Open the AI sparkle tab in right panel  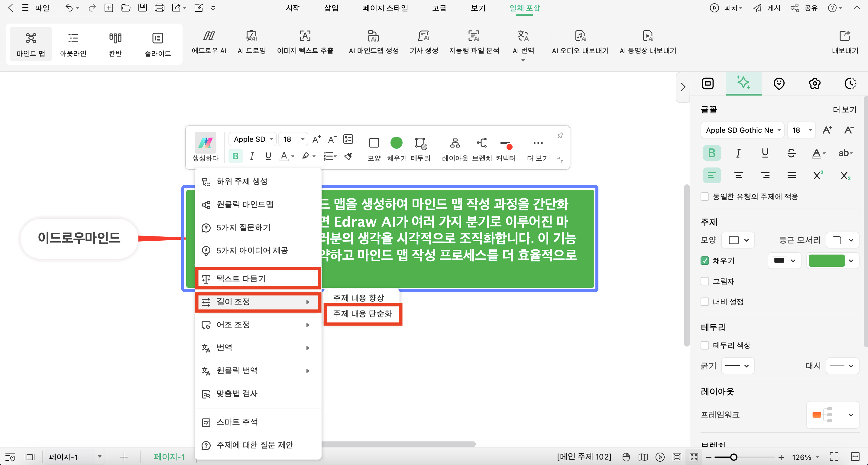coord(743,83)
